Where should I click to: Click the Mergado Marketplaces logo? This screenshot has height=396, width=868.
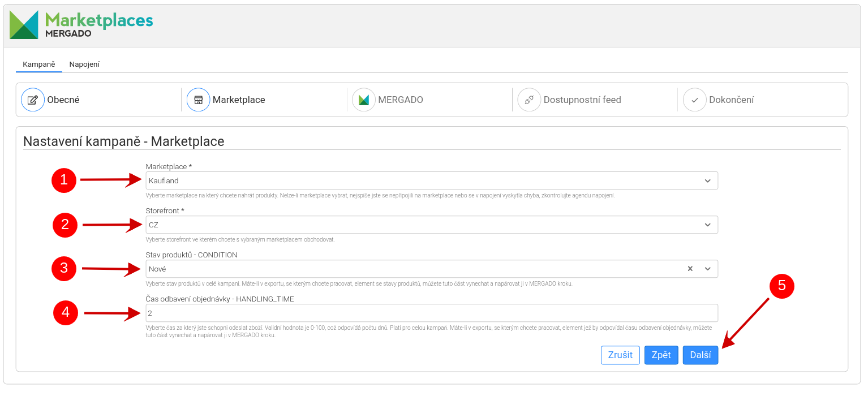pyautogui.click(x=81, y=25)
